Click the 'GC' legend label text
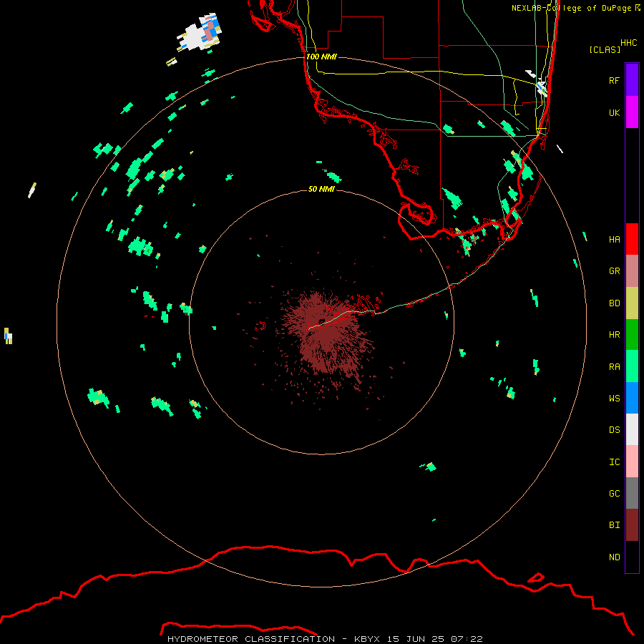The width and height of the screenshot is (644, 644). pos(614,494)
